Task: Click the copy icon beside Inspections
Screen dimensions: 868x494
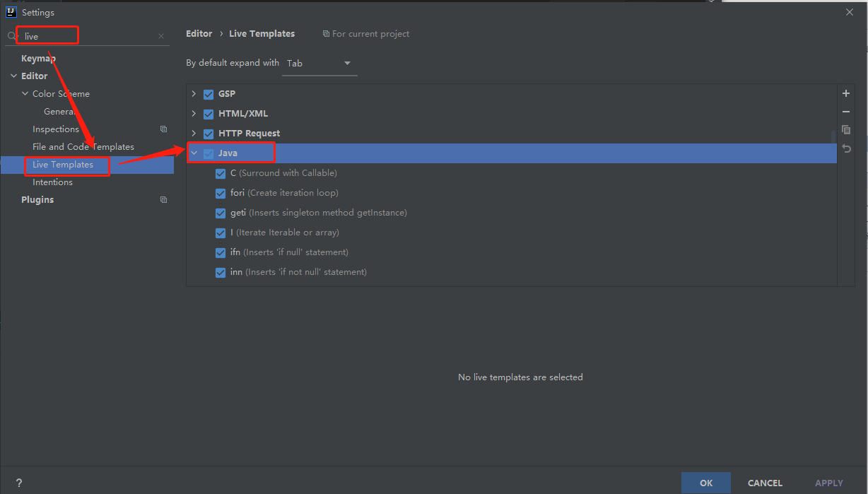Action: tap(163, 129)
